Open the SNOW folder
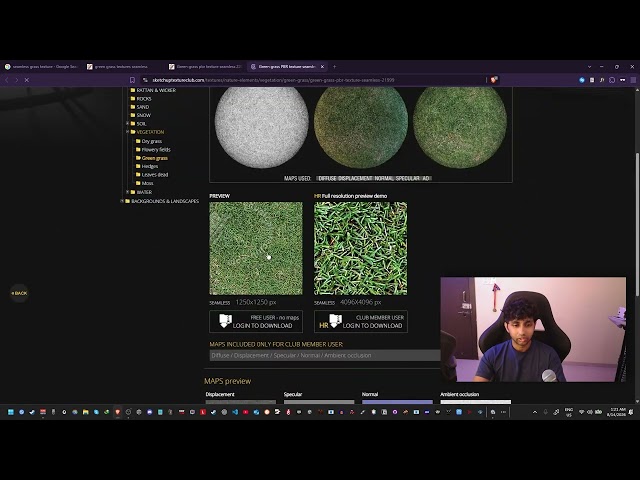 [x=143, y=116]
